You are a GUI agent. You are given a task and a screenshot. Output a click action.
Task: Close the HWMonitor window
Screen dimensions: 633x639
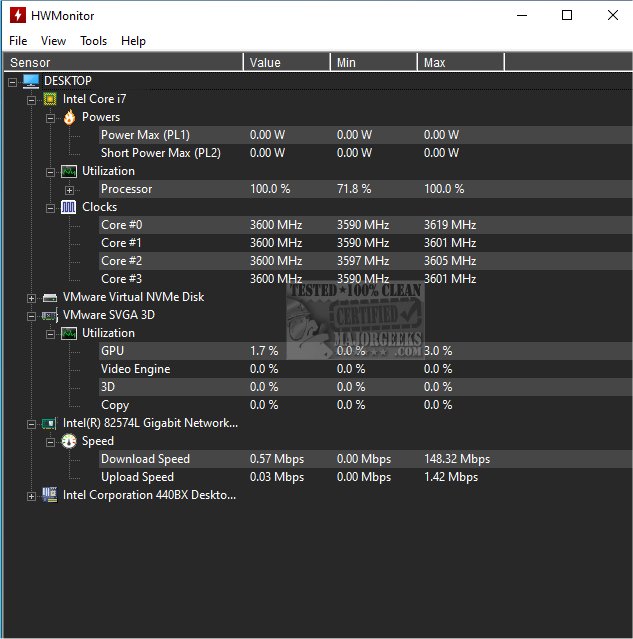613,15
